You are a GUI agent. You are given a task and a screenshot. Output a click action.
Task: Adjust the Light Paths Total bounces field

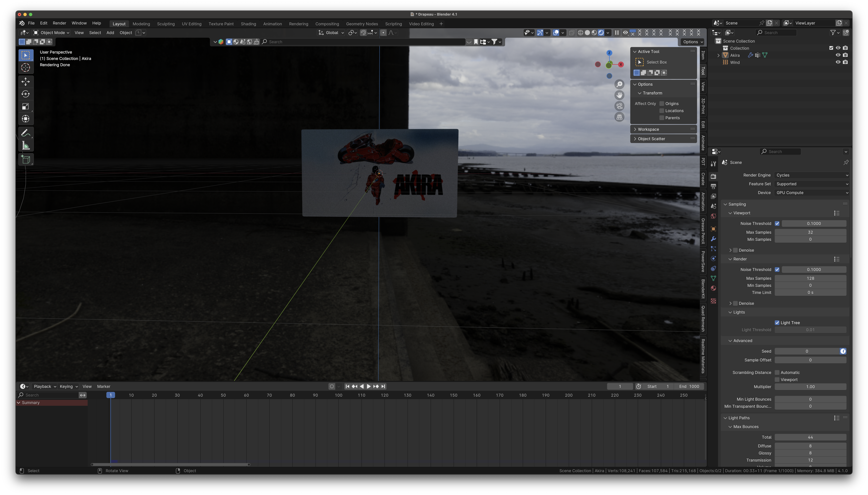[811, 437]
